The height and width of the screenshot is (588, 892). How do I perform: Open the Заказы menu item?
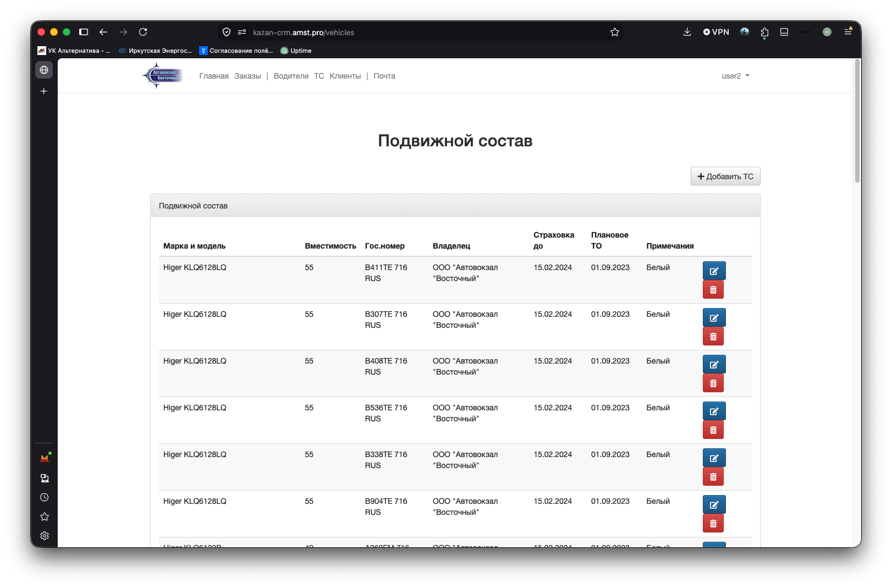pyautogui.click(x=247, y=76)
